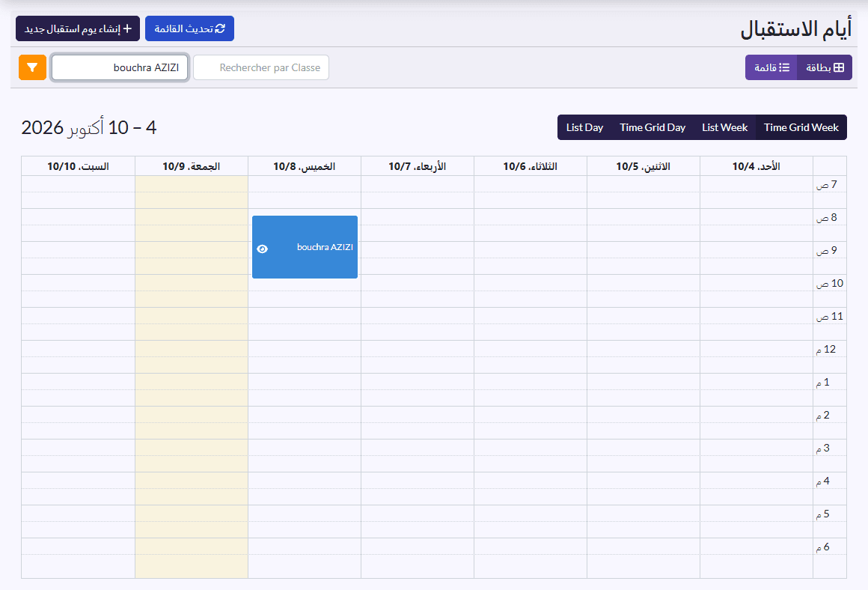Click the الأحد 10/4 day header
868x590 pixels.
click(x=757, y=166)
